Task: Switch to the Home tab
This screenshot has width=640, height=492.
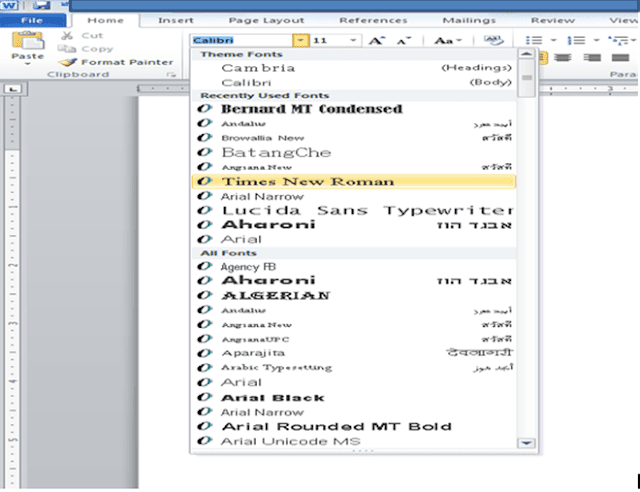Action: point(105,20)
